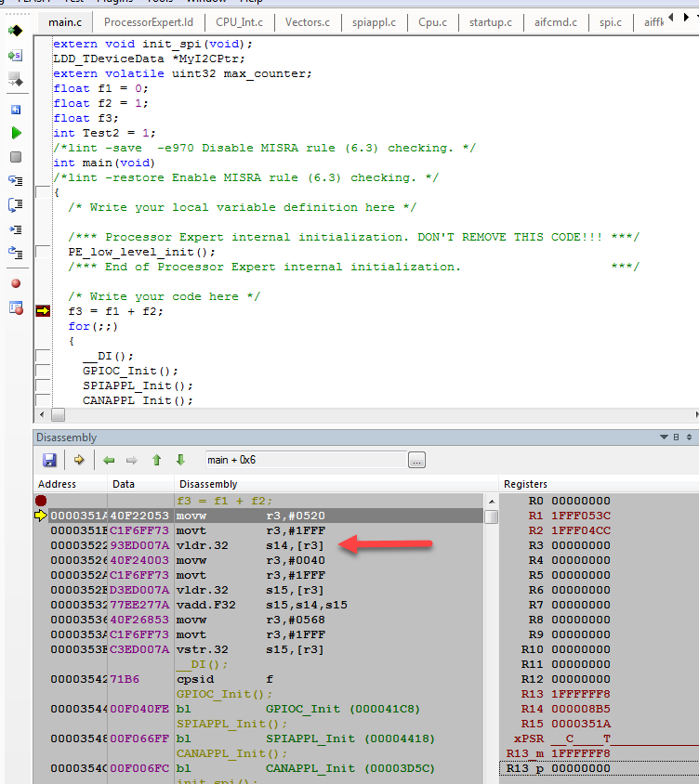Viewport: 699px width, 784px height.
Task: Click the disassembly vertical scrollbar up arrow
Action: [492, 501]
